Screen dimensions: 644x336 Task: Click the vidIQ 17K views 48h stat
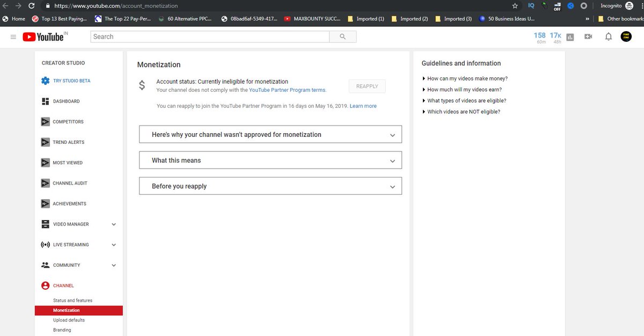tap(555, 37)
